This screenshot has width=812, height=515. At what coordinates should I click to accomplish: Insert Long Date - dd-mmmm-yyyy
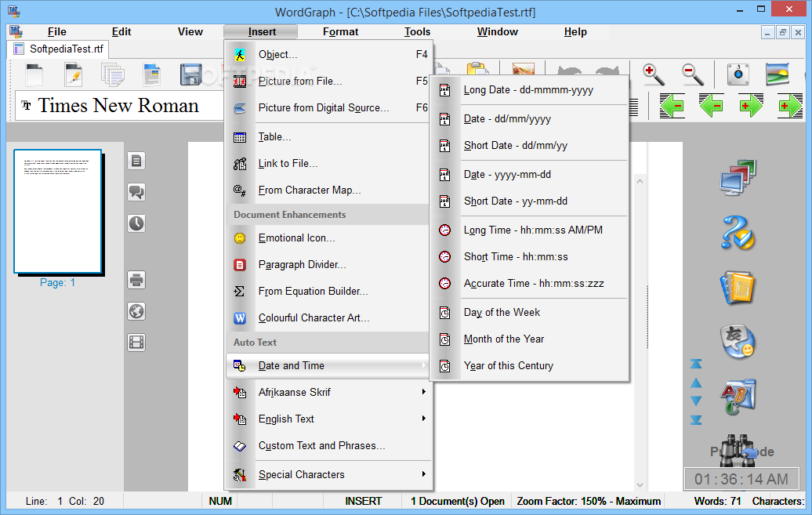coord(529,90)
